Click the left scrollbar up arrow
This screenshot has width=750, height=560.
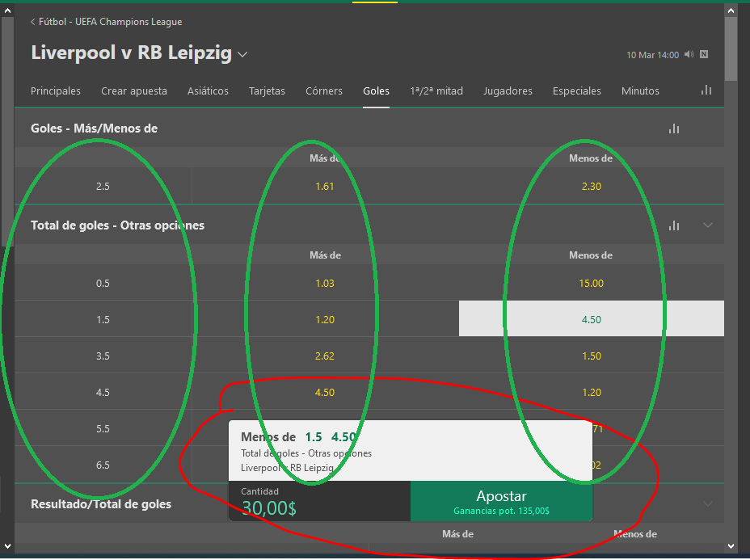point(7,10)
